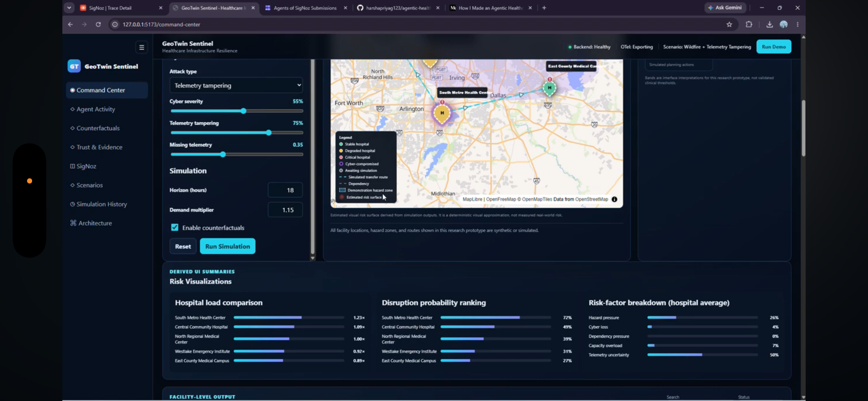868x401 pixels.
Task: Click the map attribution info icon
Action: click(614, 199)
